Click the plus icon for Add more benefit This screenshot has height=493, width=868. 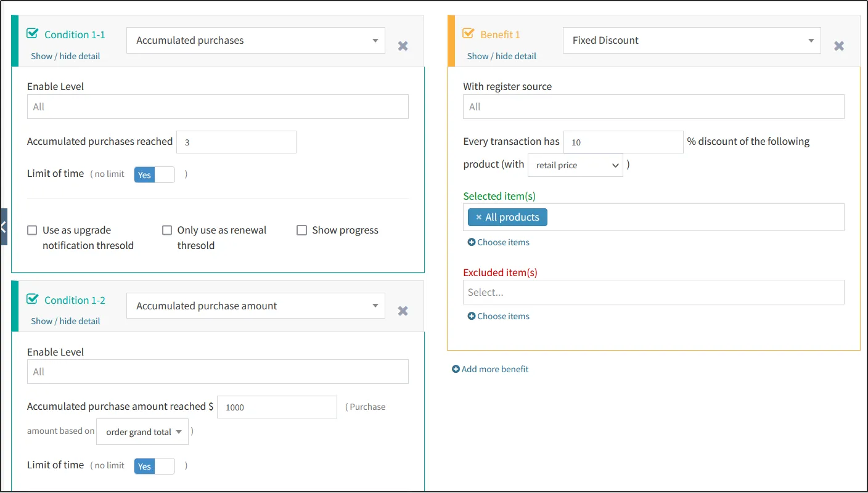pyautogui.click(x=456, y=370)
